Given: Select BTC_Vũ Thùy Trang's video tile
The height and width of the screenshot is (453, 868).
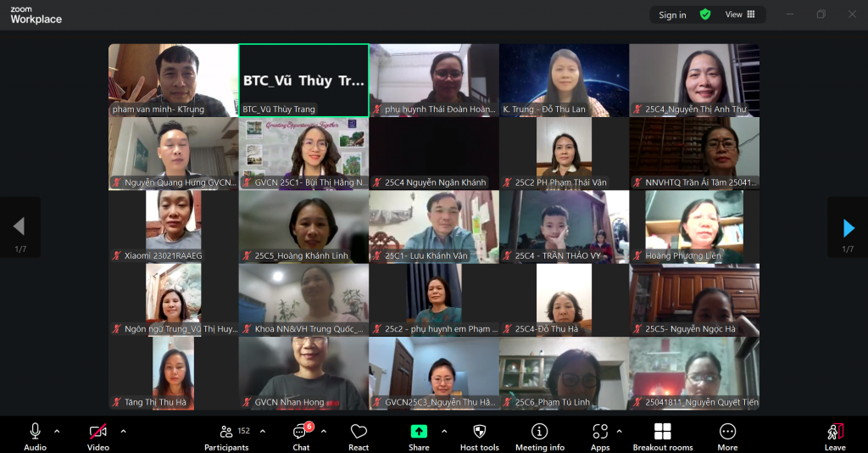Looking at the screenshot, I should [x=303, y=81].
